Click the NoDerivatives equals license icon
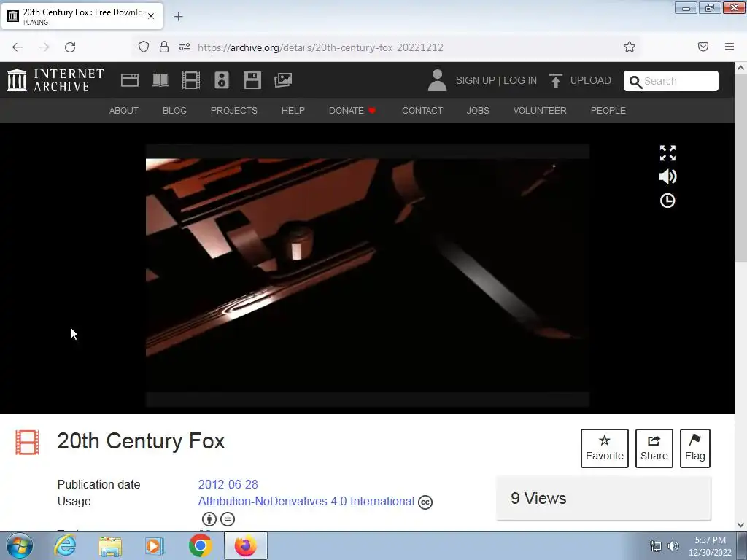747x560 pixels. (228, 519)
